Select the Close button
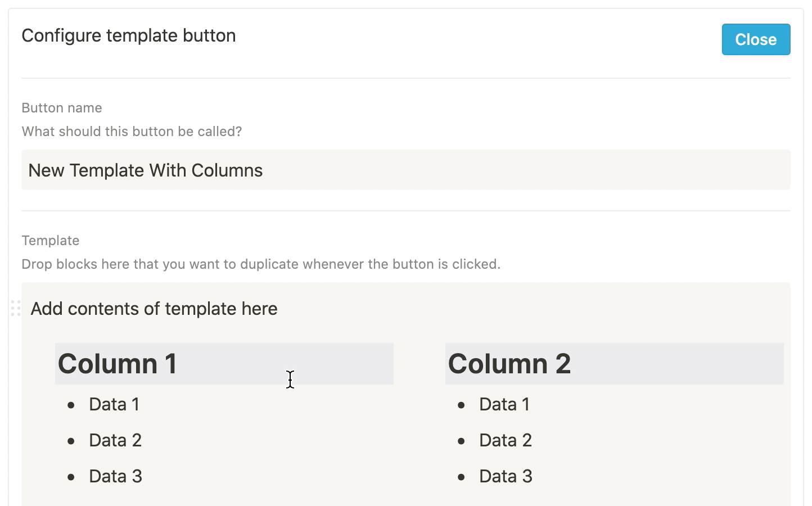Screen dimensions: 812x506 click(756, 39)
